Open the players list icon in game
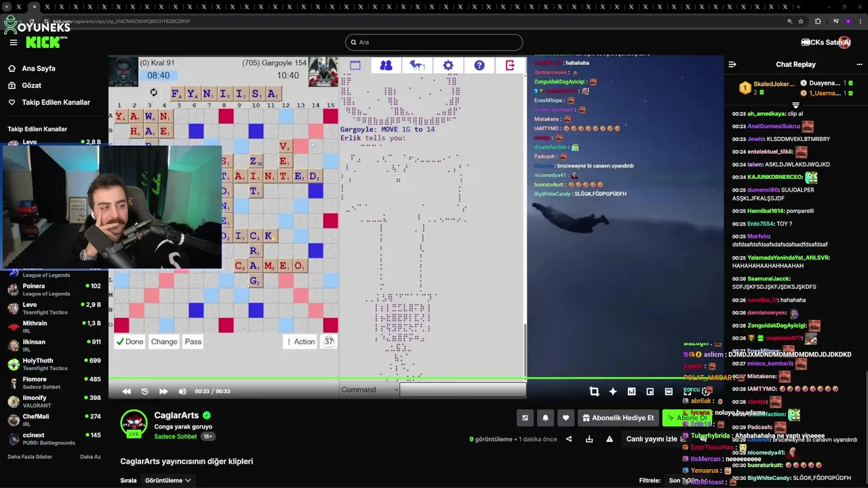The image size is (868, 488). (386, 65)
